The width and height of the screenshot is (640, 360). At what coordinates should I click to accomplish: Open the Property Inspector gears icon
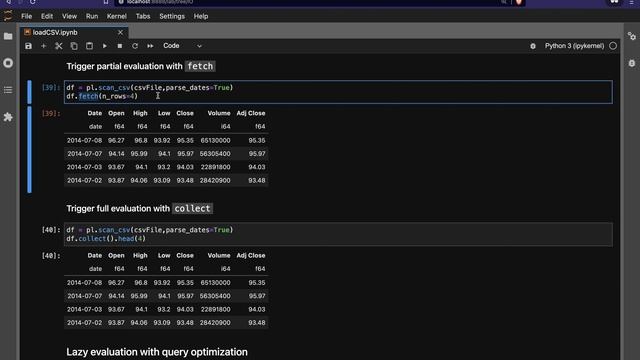(632, 36)
